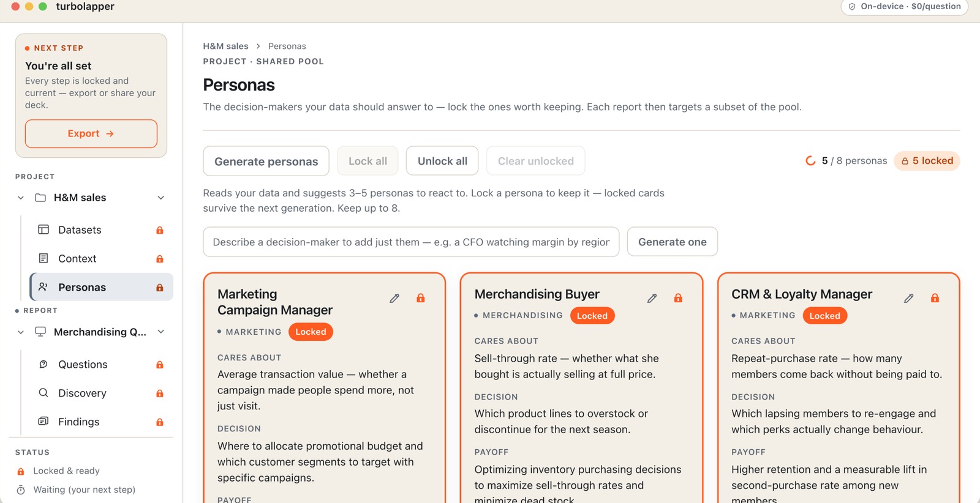Click the lock icon beside Questions
The image size is (980, 503).
click(160, 365)
